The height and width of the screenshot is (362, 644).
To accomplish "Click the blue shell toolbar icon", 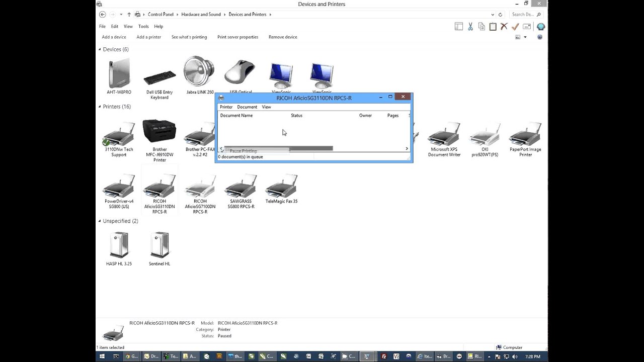I will (541, 27).
